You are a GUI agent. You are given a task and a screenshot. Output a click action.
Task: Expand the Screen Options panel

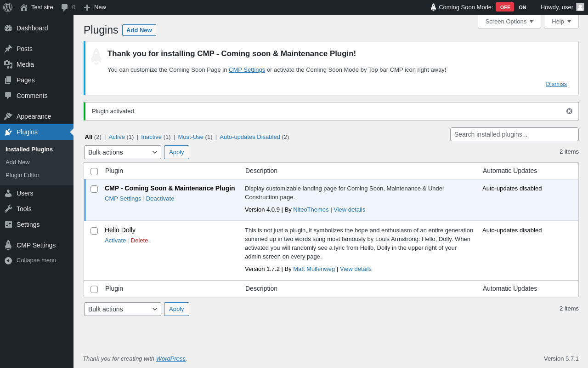(509, 21)
